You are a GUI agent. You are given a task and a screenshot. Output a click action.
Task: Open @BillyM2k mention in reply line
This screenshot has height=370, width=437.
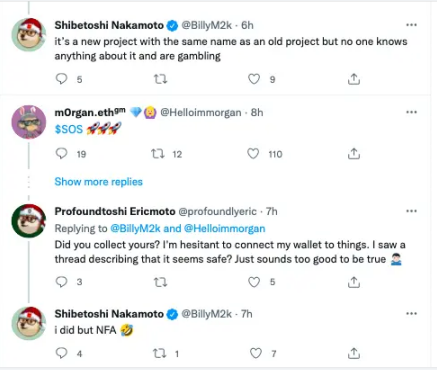pyautogui.click(x=135, y=228)
